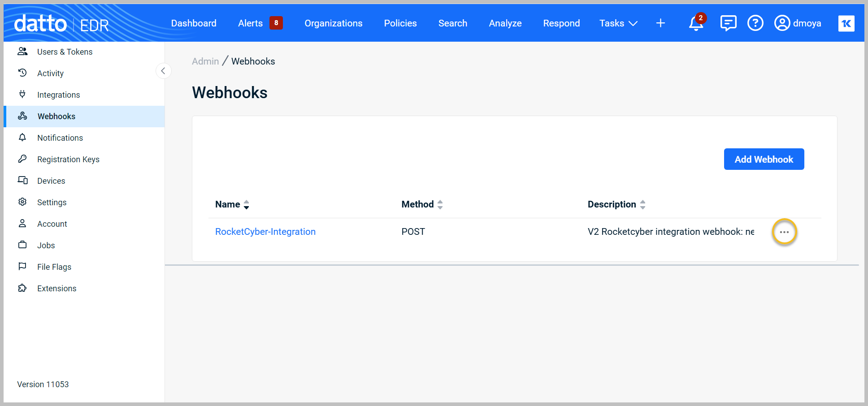Open the Extensions sidebar icon
Screen dimensions: 868x406
click(22, 288)
